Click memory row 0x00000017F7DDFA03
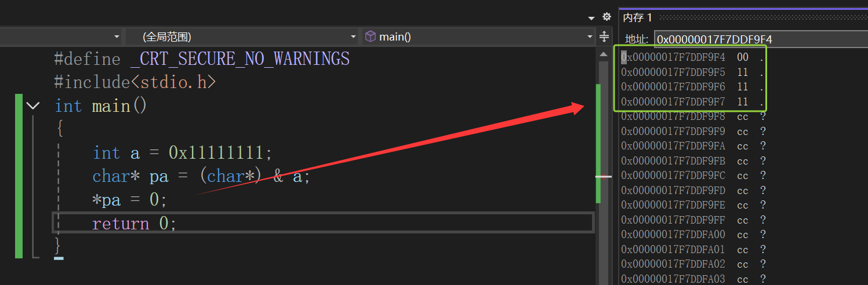 693,279
